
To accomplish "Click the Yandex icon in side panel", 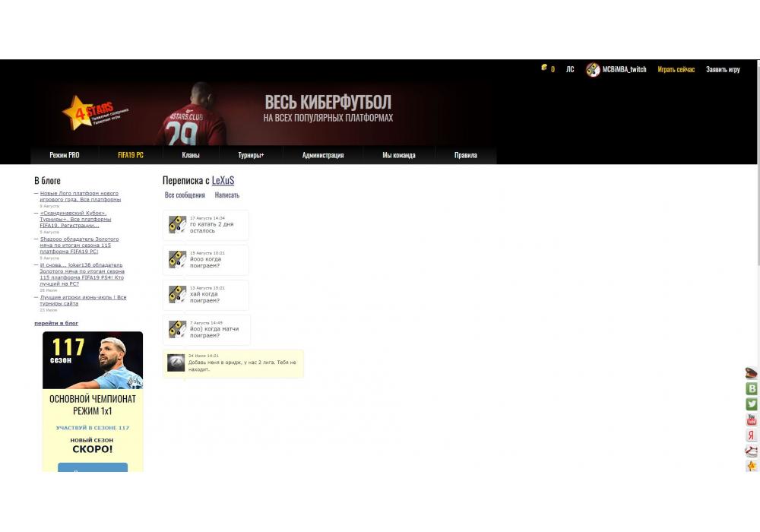I will coord(752,435).
